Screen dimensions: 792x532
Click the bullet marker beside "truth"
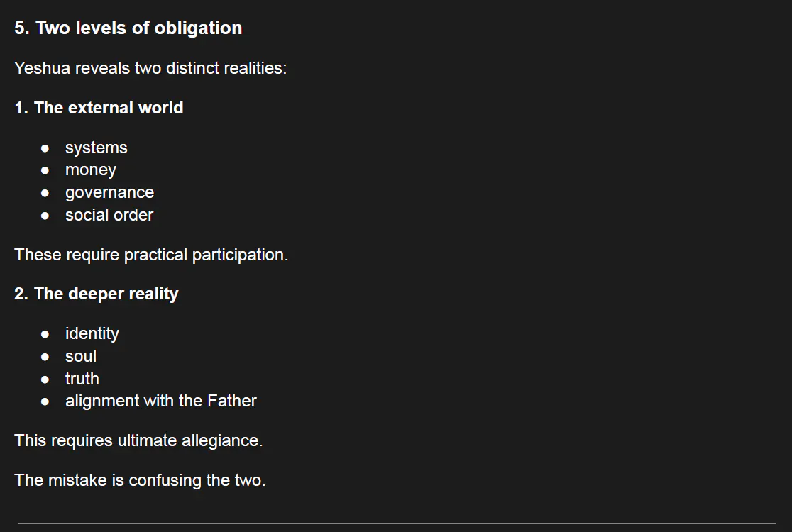(x=45, y=379)
